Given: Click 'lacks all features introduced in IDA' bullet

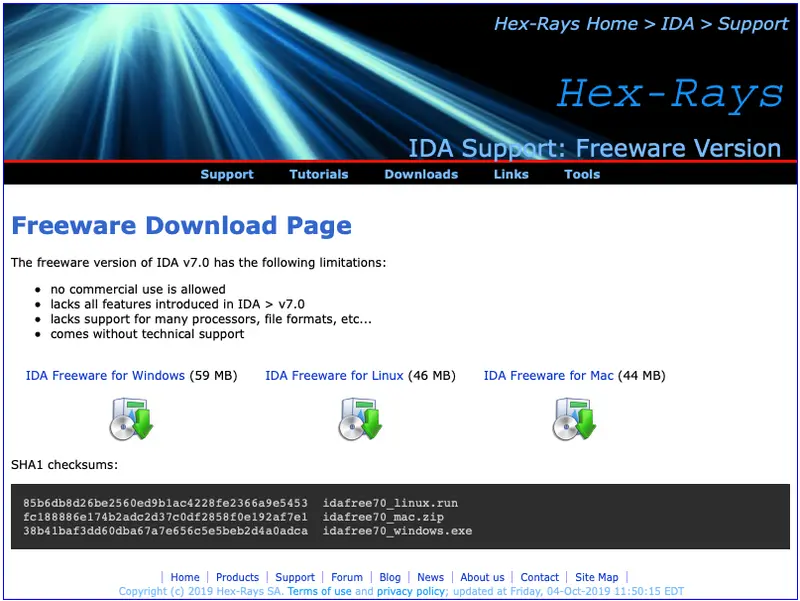Looking at the screenshot, I should [177, 304].
